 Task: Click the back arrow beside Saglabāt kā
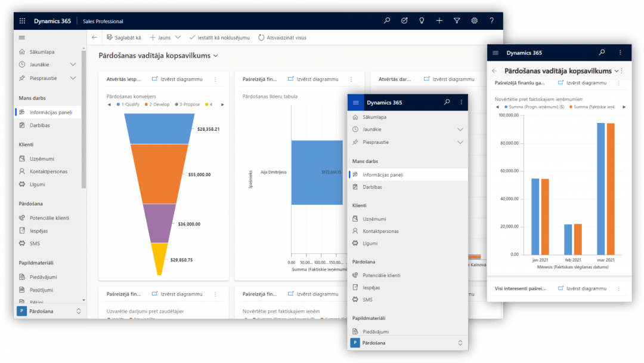point(94,37)
